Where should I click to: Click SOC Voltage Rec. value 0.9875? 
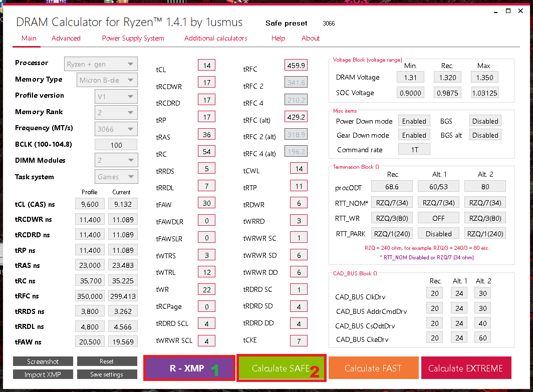(447, 93)
